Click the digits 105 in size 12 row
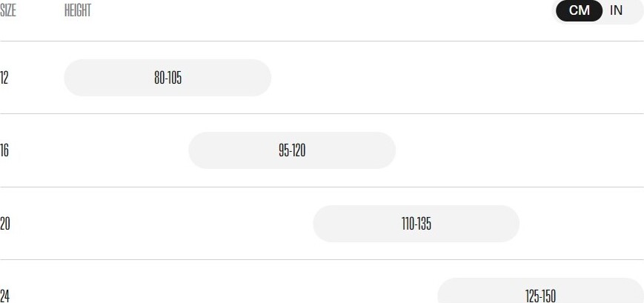644x303 pixels. pyautogui.click(x=174, y=78)
